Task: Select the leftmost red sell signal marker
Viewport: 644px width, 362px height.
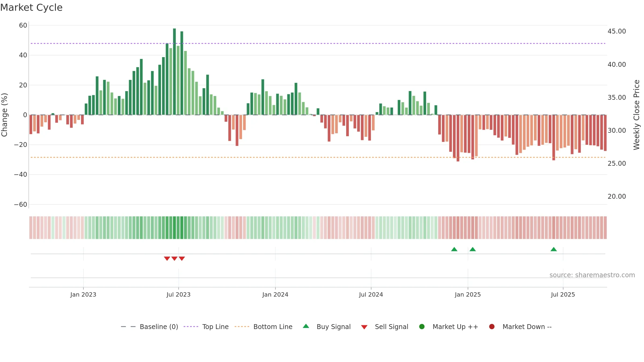Action: coord(167,258)
